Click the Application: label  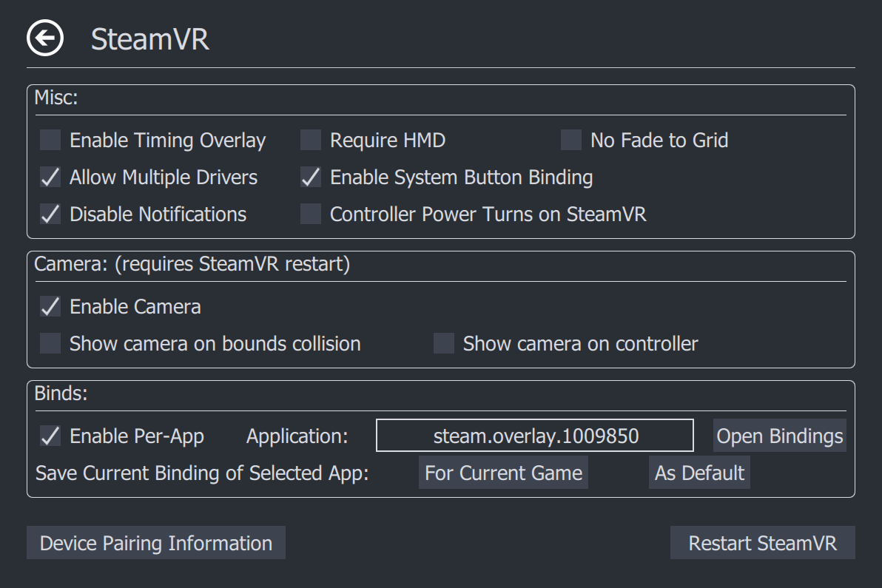coord(297,437)
